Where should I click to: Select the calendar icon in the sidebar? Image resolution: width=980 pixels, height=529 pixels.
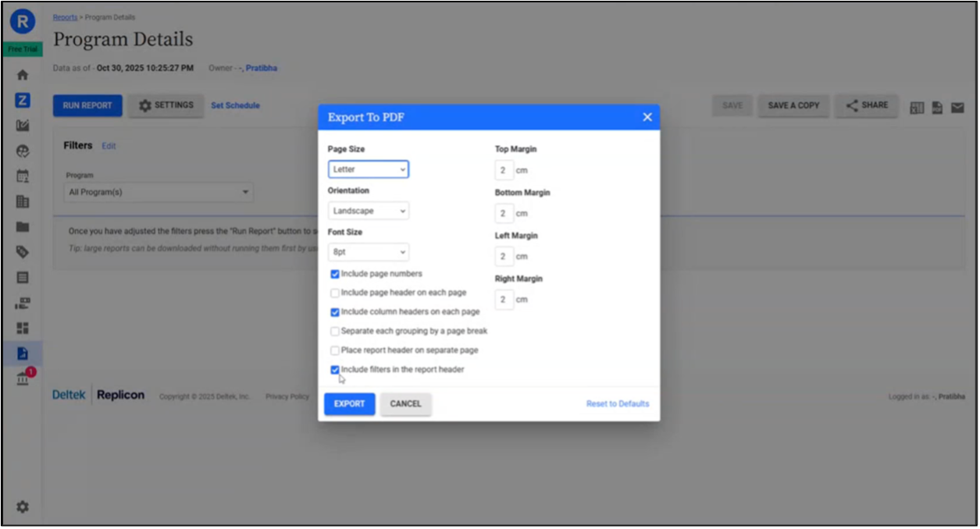[22, 176]
